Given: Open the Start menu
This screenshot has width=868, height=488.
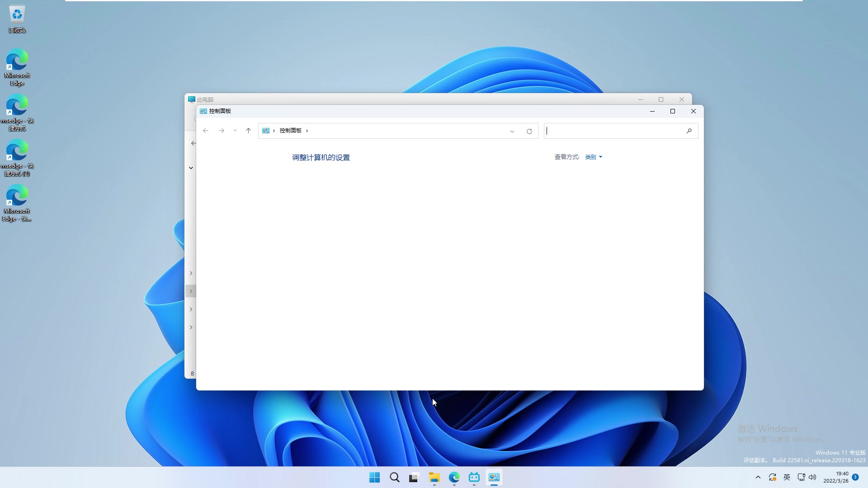Looking at the screenshot, I should 374,477.
